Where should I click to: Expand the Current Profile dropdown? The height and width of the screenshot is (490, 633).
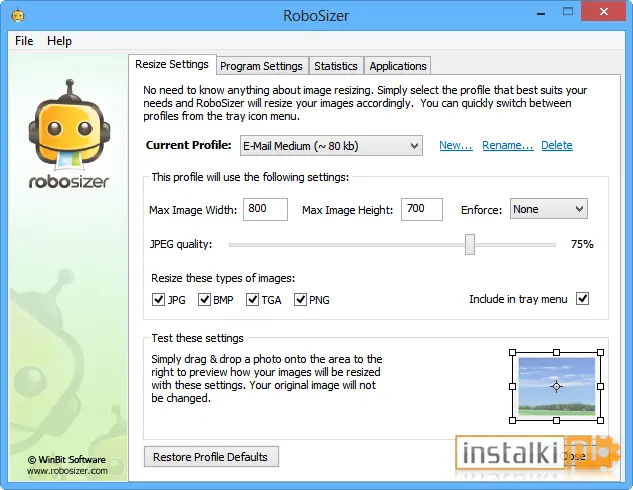coord(331,146)
